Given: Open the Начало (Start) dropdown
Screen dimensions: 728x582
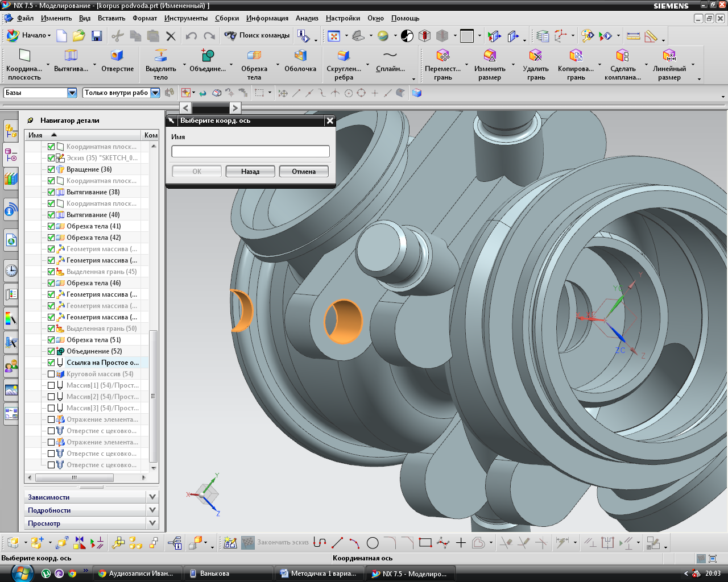Looking at the screenshot, I should (x=28, y=35).
